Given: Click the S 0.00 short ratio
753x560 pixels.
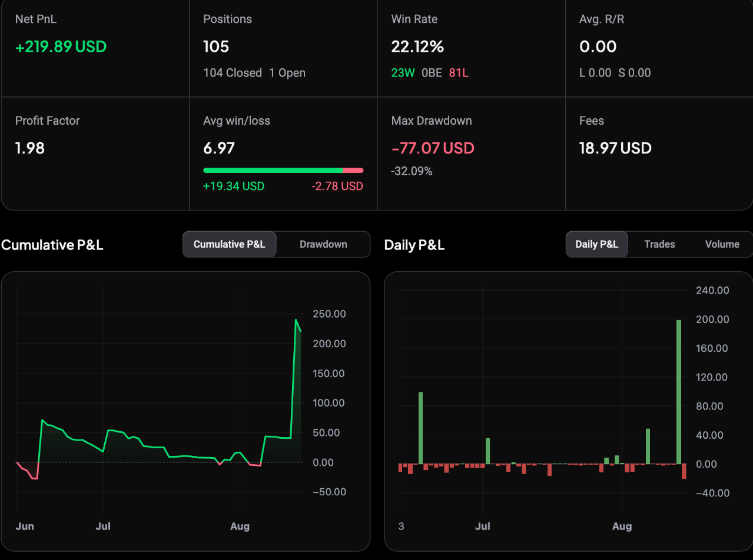Looking at the screenshot, I should 635,73.
